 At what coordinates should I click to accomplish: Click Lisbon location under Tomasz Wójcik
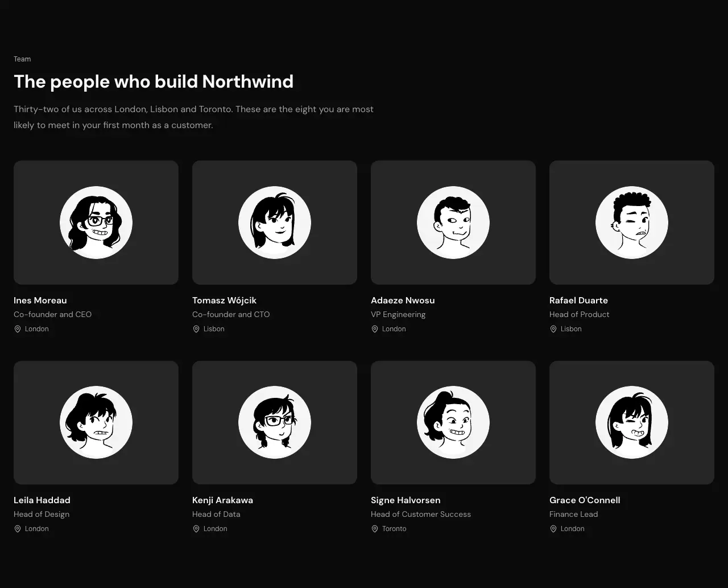point(214,329)
